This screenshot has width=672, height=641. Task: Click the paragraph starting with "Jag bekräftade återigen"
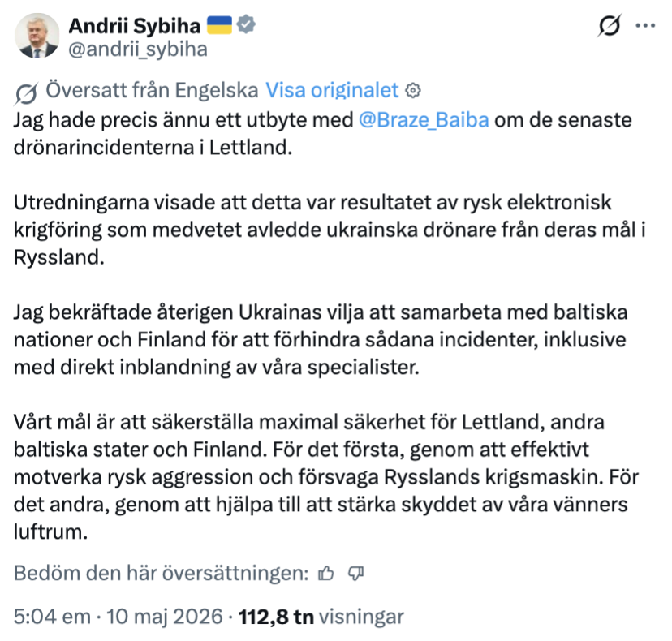(x=321, y=339)
